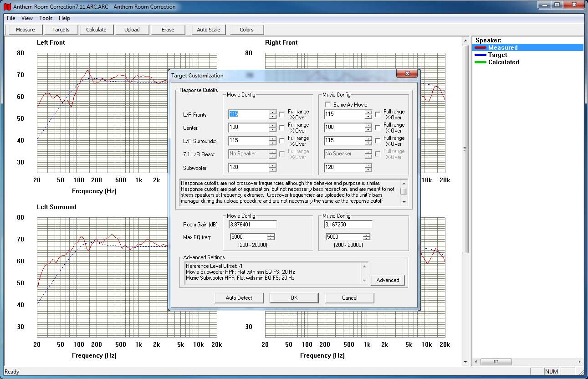Viewport: 588px width, 379px height.
Task: Open the File menu
Action: click(11, 18)
